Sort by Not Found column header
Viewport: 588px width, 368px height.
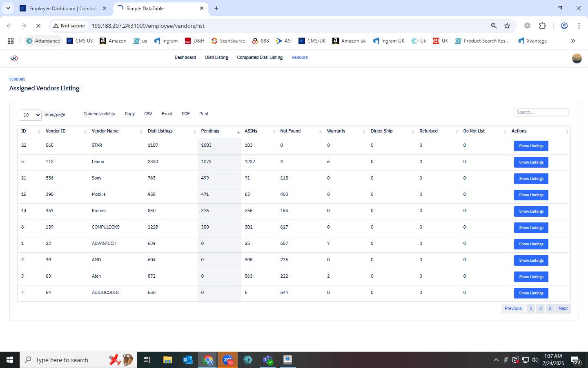point(300,131)
